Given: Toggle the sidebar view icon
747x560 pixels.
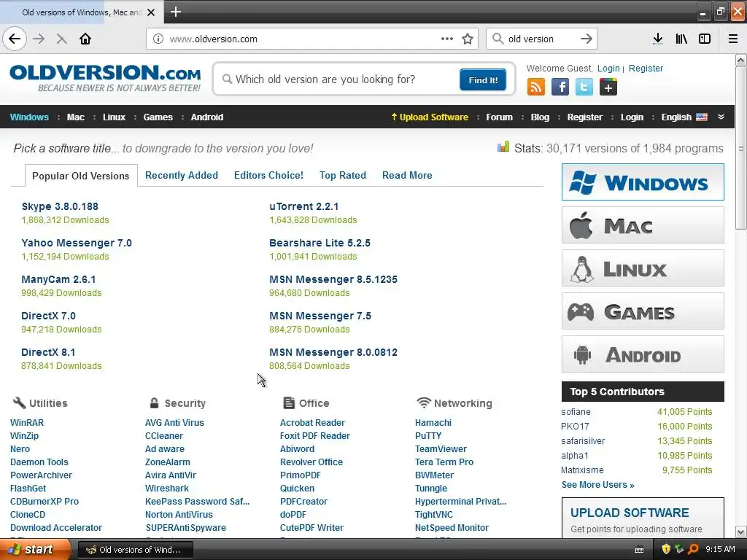Looking at the screenshot, I should tap(705, 39).
